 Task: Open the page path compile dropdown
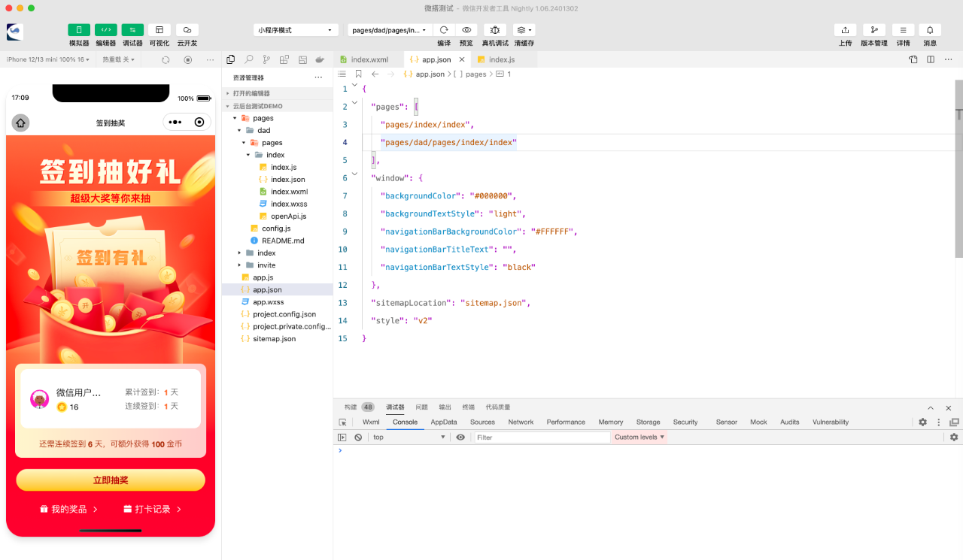[x=390, y=30]
